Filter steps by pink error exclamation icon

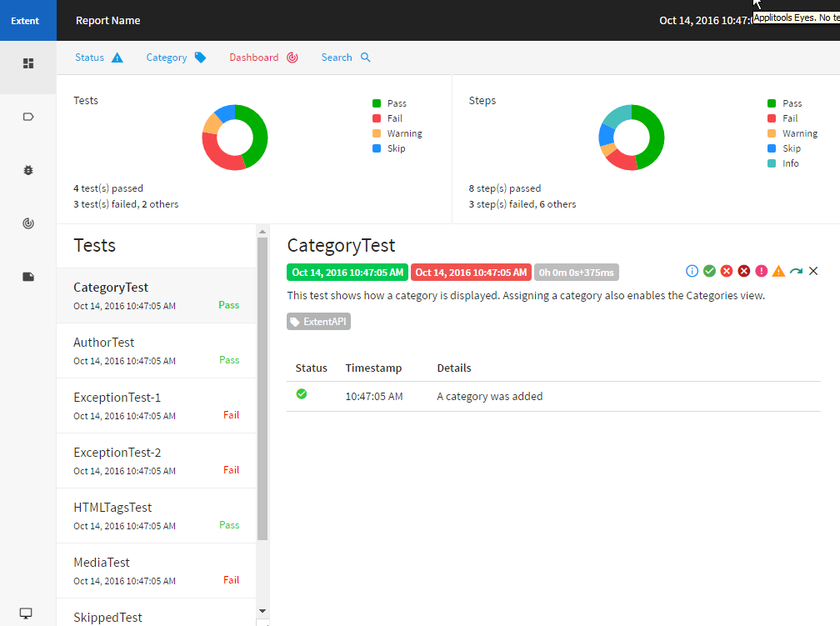[x=762, y=271]
